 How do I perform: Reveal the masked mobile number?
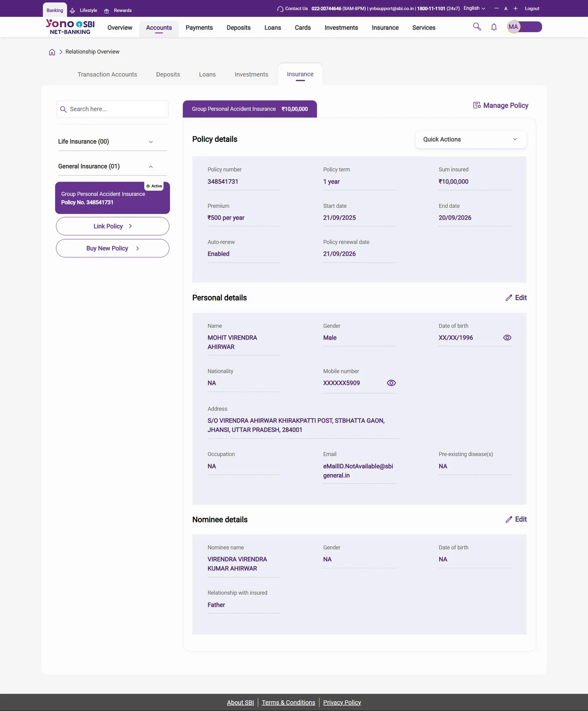(391, 383)
